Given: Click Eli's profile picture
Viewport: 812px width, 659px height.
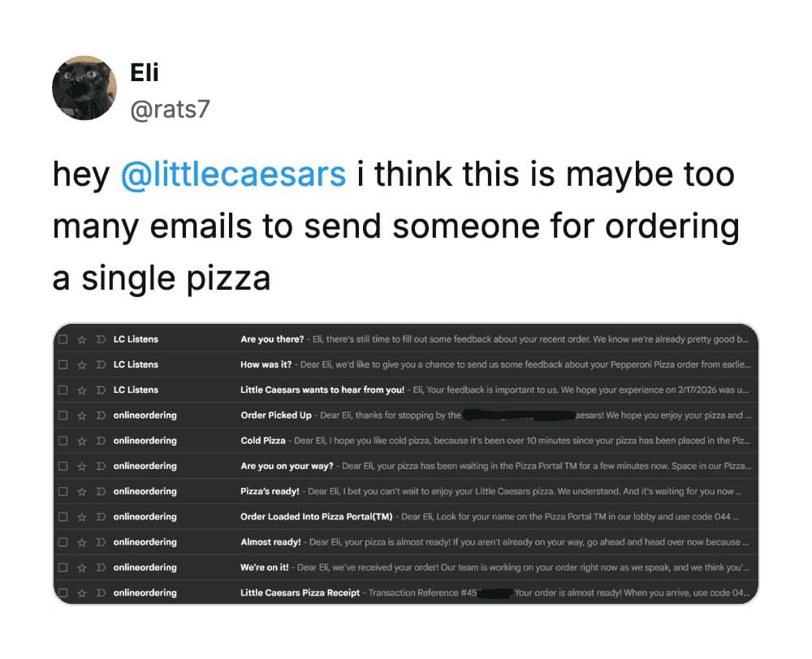Looking at the screenshot, I should [x=84, y=89].
